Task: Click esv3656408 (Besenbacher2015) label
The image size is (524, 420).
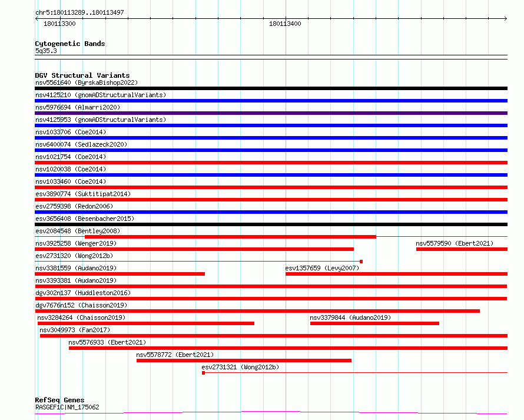Action: tap(85, 219)
